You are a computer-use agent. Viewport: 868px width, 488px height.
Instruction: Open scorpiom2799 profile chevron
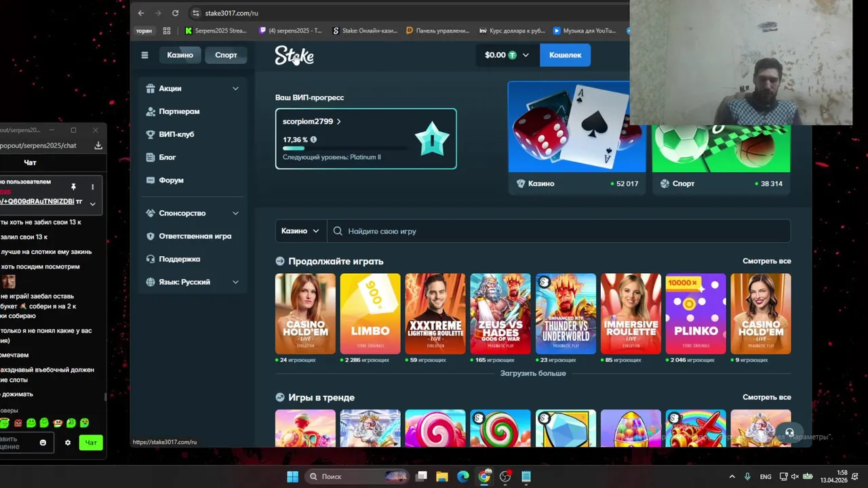(338, 121)
